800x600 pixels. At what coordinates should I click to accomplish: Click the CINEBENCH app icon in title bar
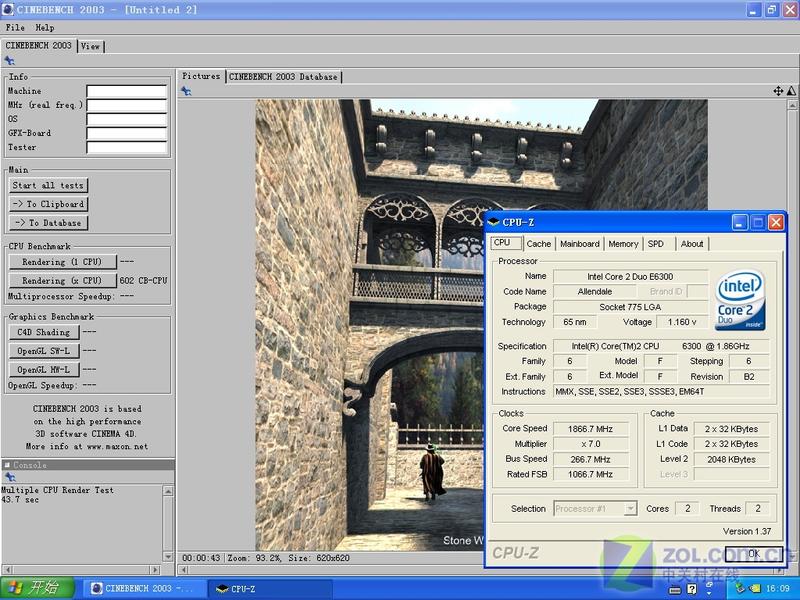[8, 9]
